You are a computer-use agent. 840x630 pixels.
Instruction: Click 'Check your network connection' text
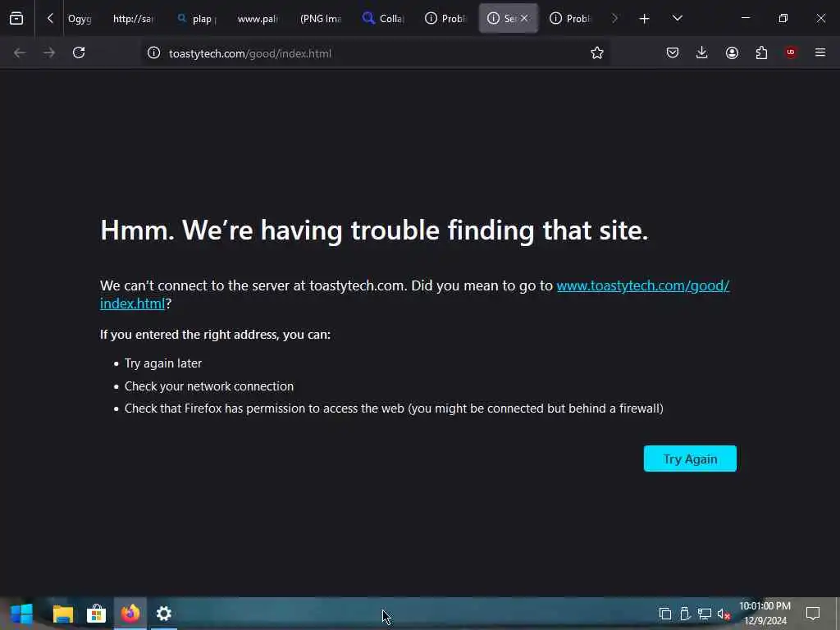(x=209, y=386)
